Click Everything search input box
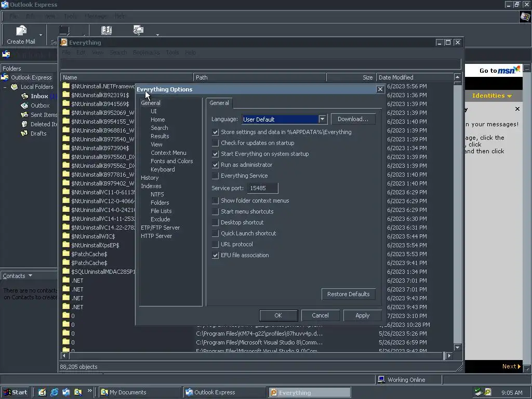The width and height of the screenshot is (532, 399). (x=261, y=64)
